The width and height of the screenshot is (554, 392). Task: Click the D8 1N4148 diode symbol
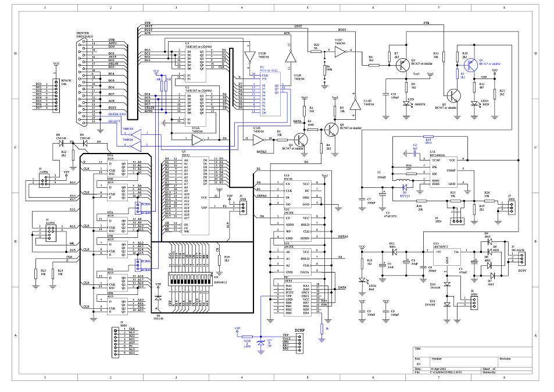(61, 143)
